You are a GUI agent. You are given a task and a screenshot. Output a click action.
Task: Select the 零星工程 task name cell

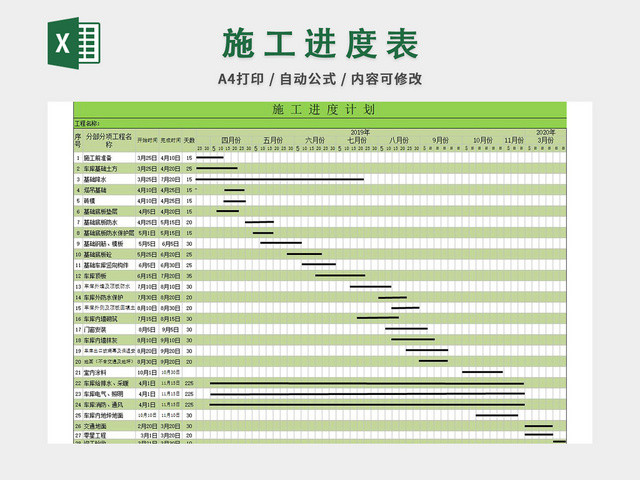tap(109, 435)
